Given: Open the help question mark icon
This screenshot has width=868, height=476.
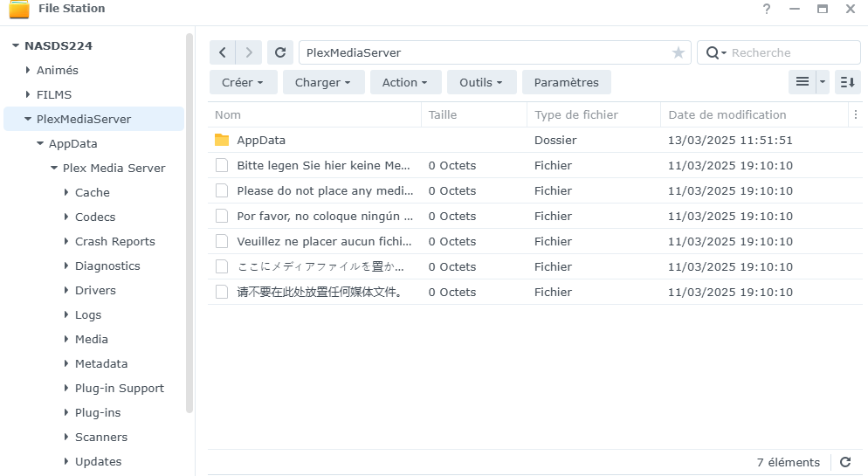Looking at the screenshot, I should click(767, 9).
